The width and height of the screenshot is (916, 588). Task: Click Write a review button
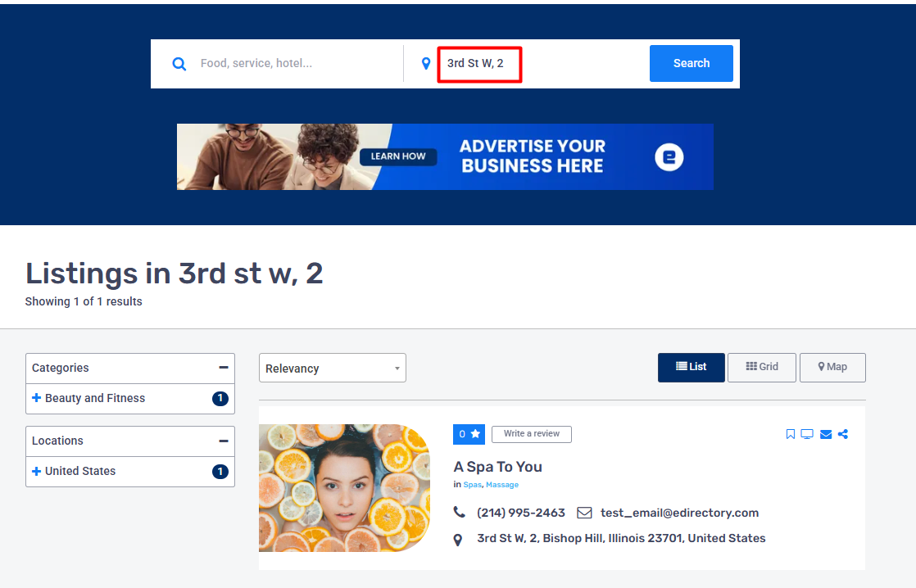532,434
